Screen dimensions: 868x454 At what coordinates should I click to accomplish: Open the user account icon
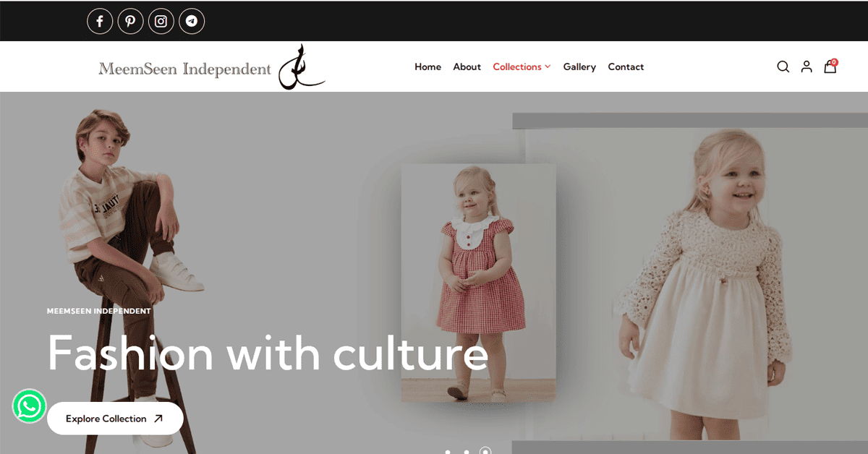click(x=807, y=67)
